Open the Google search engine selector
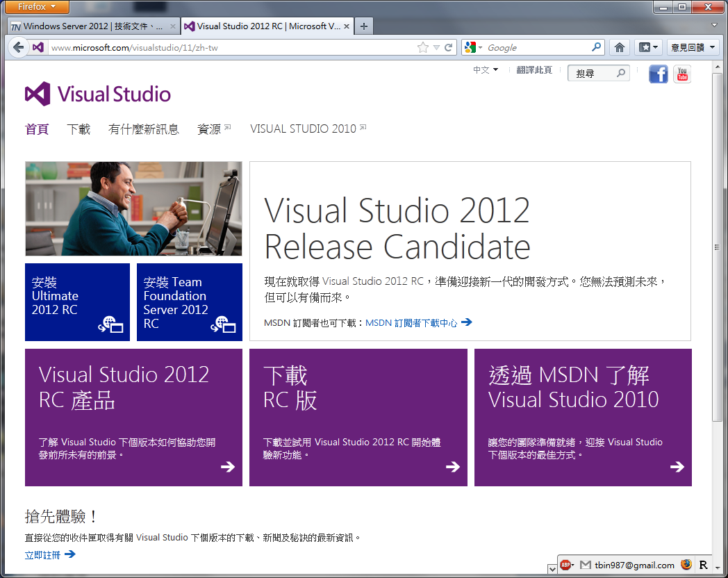This screenshot has height=578, width=728. coord(474,47)
